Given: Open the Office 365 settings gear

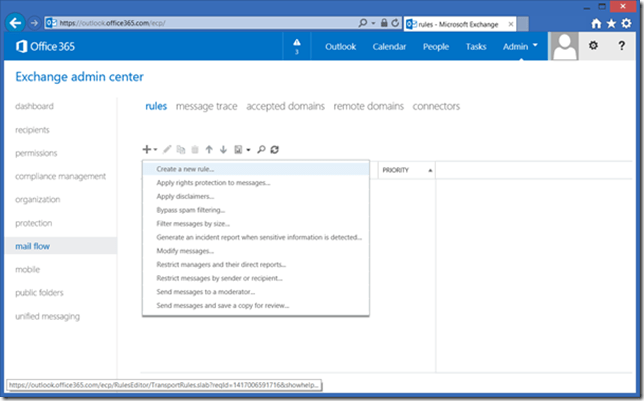Looking at the screenshot, I should tap(591, 46).
